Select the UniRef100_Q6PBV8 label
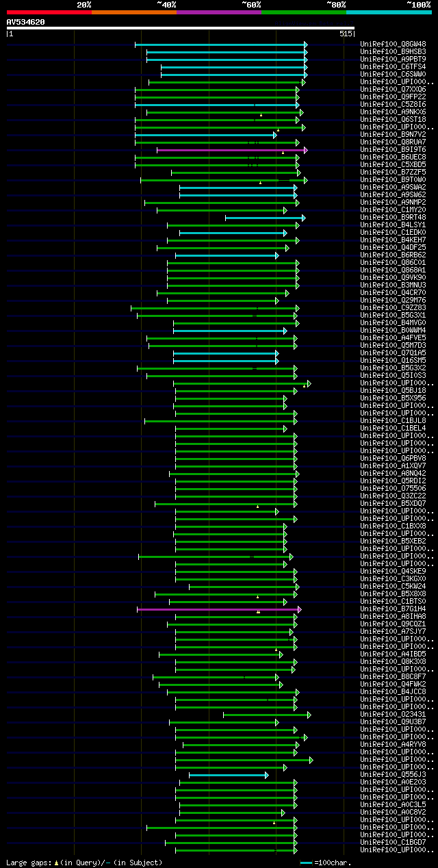The width and height of the screenshot is (438, 868). pos(394,458)
